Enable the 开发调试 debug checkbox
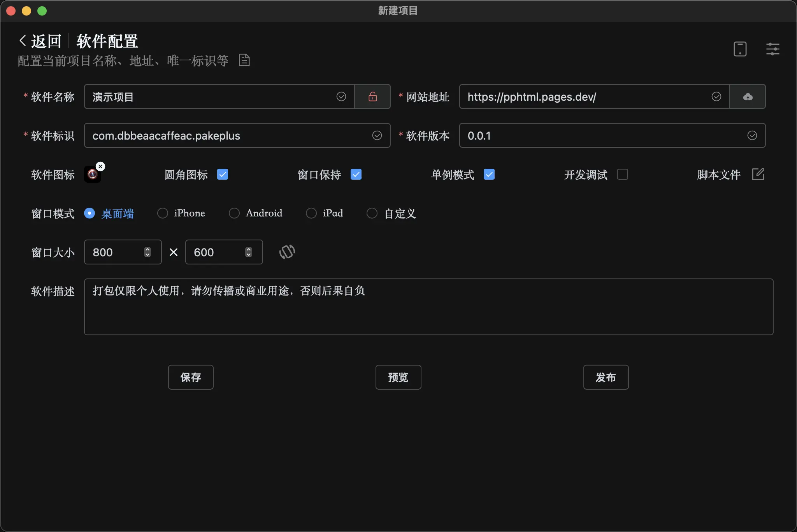Viewport: 797px width, 532px height. [x=622, y=175]
